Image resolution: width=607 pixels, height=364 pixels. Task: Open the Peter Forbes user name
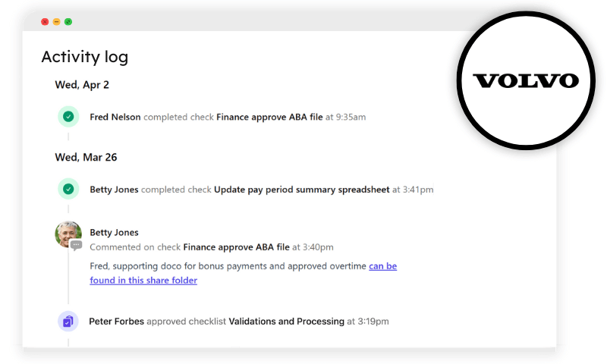(x=116, y=321)
